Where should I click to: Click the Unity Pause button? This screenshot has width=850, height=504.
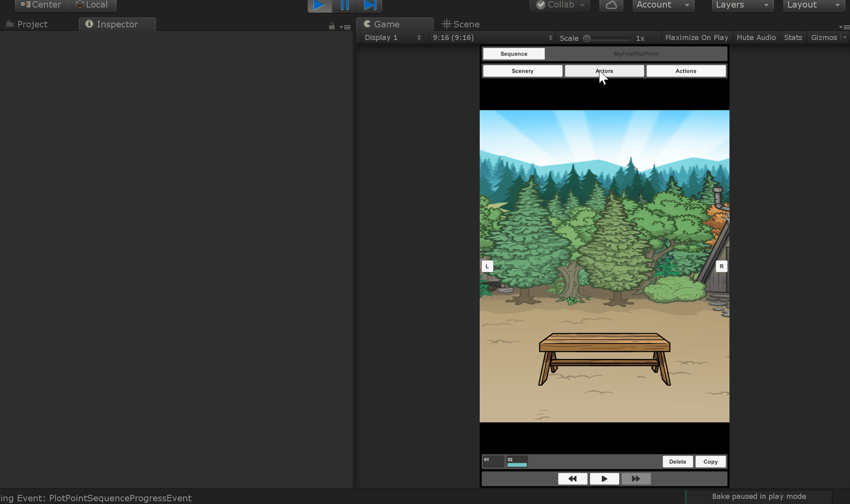point(345,5)
